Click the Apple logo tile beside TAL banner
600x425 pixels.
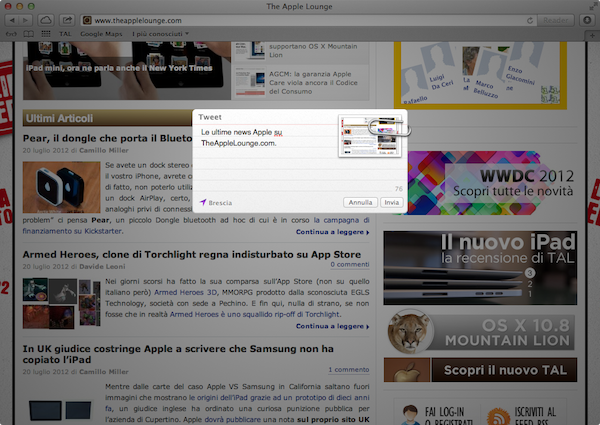(407, 370)
